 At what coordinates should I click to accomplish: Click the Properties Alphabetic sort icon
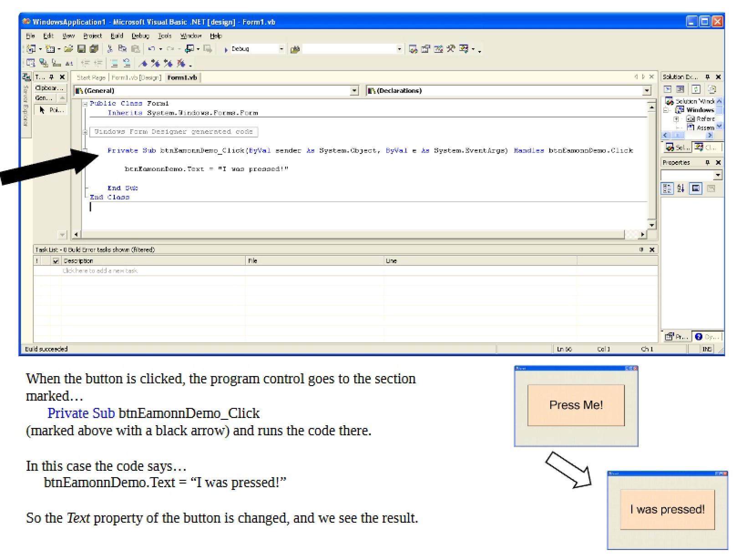click(681, 188)
